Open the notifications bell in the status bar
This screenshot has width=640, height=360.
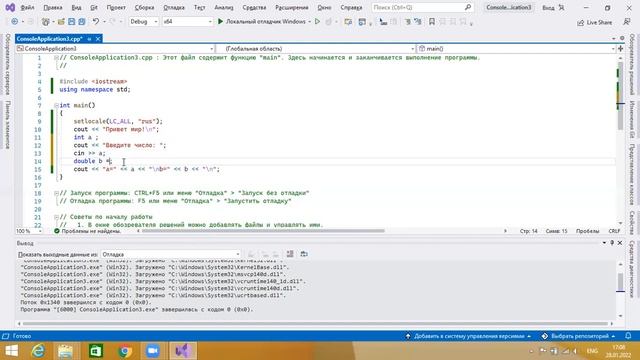tap(628, 336)
